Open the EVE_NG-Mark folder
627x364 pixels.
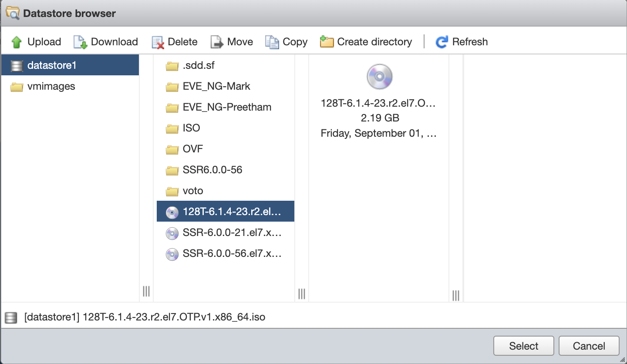216,86
